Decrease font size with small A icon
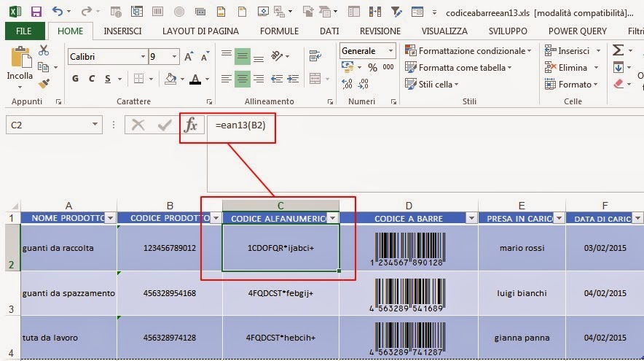The image size is (644, 361). click(205, 57)
